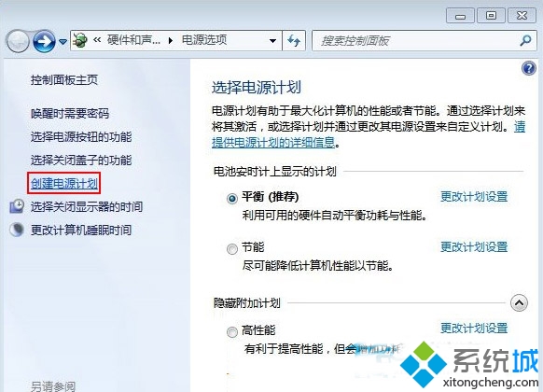Viewport: 543px width, 392px height.
Task: Click the 电源选项 breadcrumb segment
Action: 204,40
